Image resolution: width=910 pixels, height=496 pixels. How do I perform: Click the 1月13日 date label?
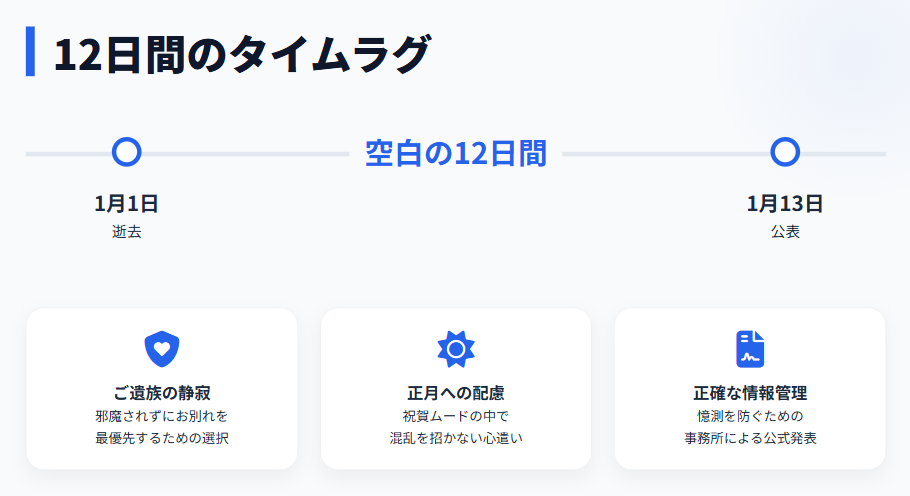pos(785,204)
